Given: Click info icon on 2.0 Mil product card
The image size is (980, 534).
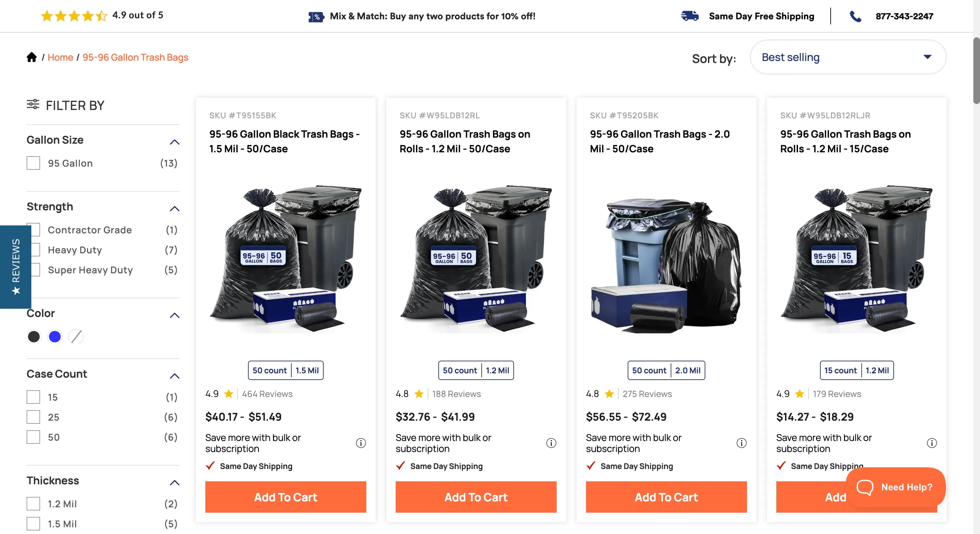Looking at the screenshot, I should (x=741, y=443).
